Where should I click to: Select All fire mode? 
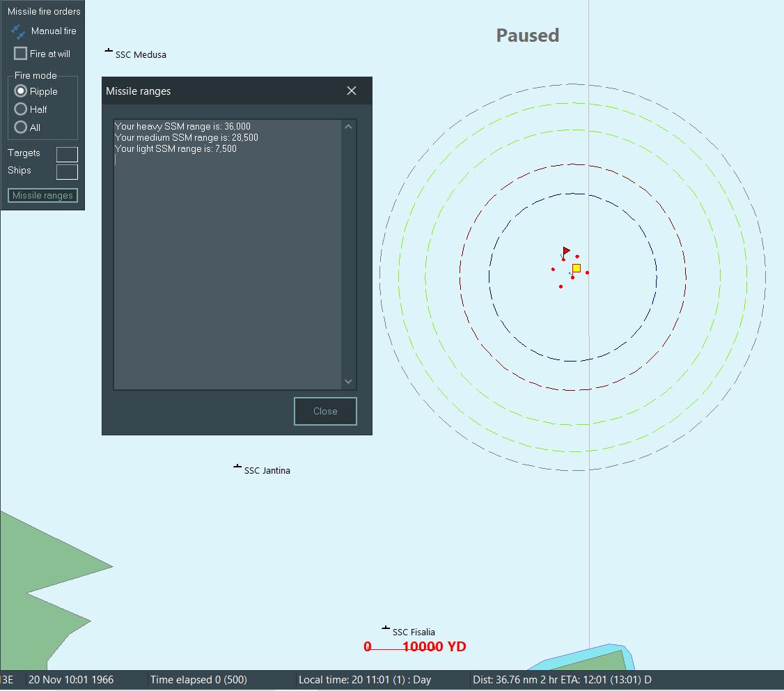pos(20,127)
